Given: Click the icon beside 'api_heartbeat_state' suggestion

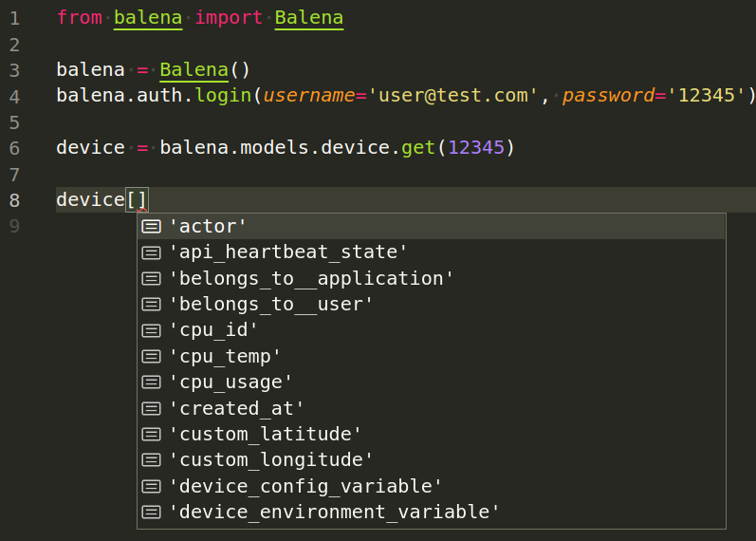Looking at the screenshot, I should (x=151, y=252).
